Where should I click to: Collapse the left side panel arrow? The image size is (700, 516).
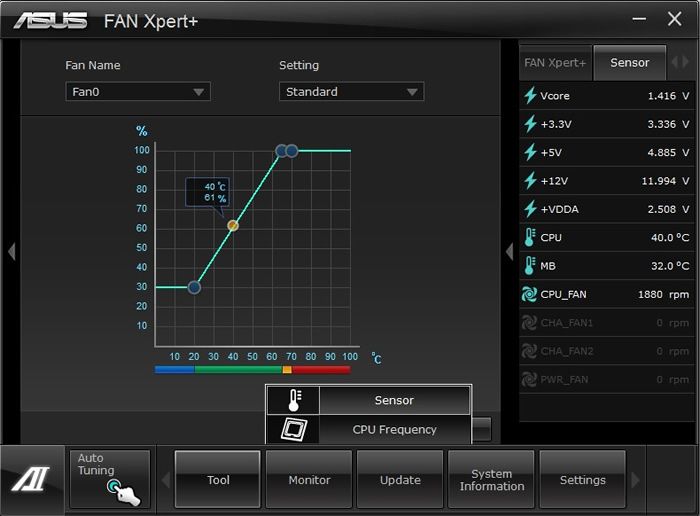click(x=12, y=251)
